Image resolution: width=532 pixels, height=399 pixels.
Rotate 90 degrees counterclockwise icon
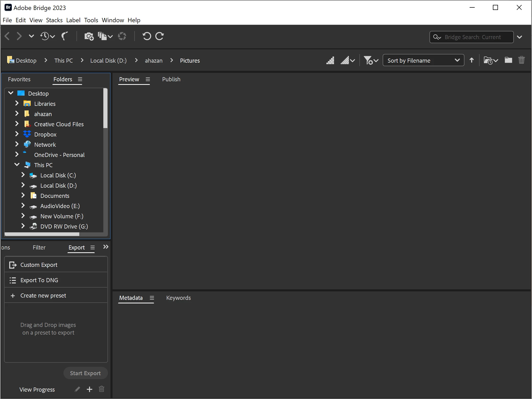tap(147, 36)
